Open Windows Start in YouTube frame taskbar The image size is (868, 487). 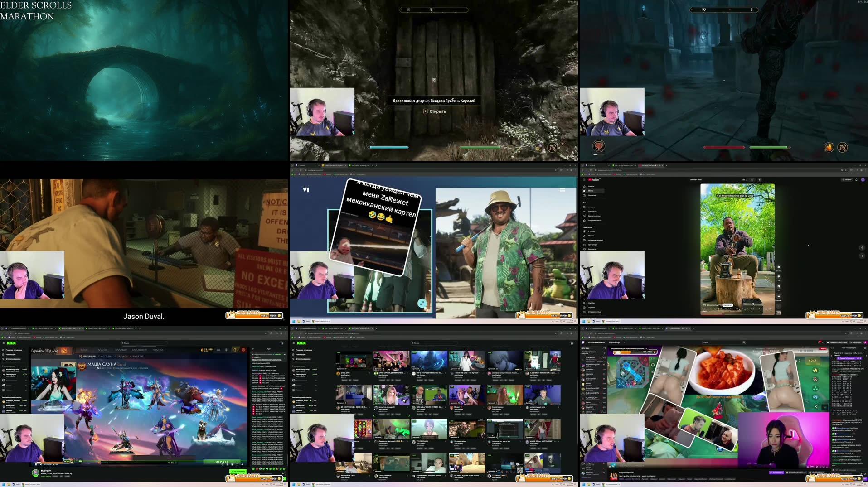point(584,321)
